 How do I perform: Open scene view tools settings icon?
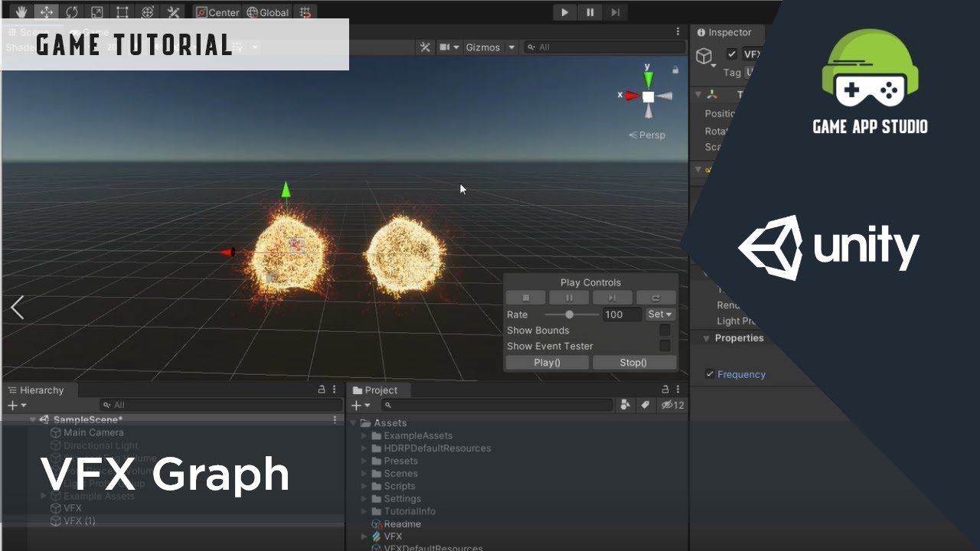pos(426,47)
